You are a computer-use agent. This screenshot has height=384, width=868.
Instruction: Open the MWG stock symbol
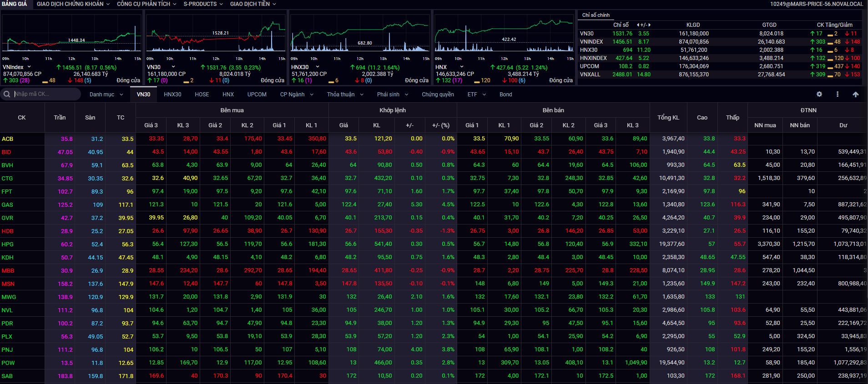9,297
